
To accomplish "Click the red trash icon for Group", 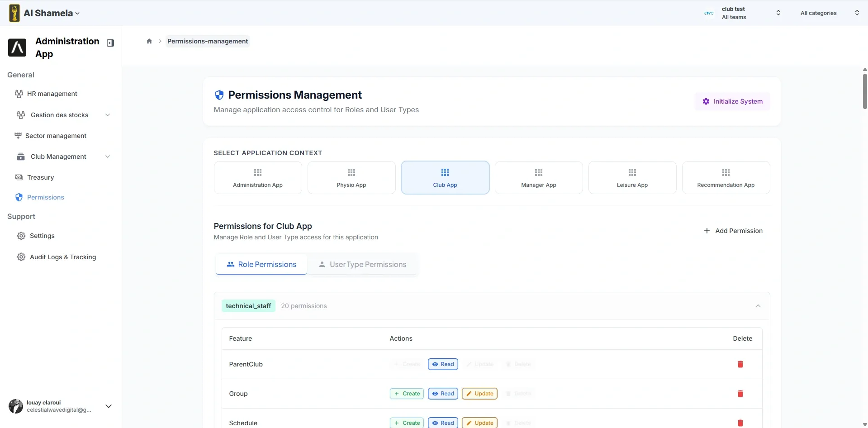I will [740, 394].
